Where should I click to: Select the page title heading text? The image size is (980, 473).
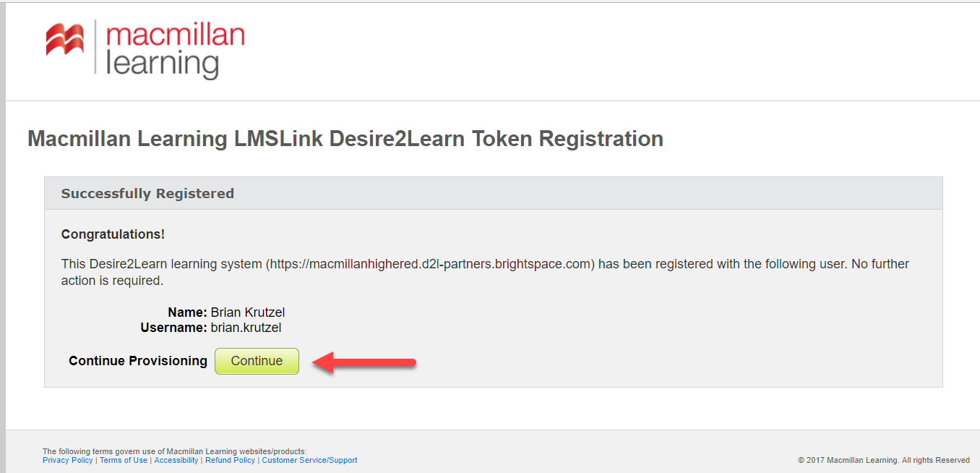click(345, 139)
